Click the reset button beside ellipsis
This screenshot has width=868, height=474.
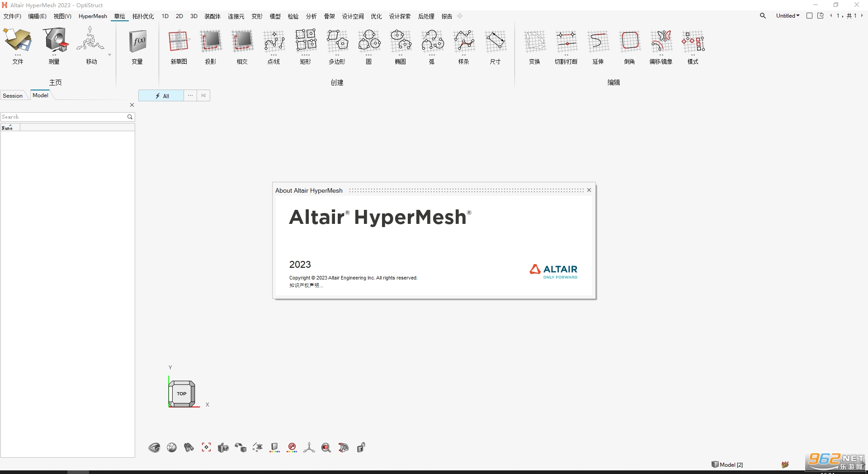coord(203,95)
